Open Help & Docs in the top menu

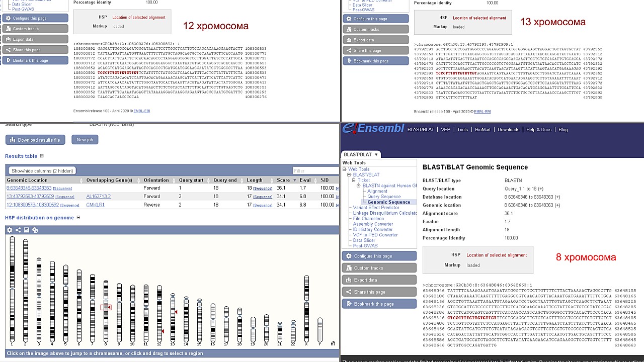539,130
